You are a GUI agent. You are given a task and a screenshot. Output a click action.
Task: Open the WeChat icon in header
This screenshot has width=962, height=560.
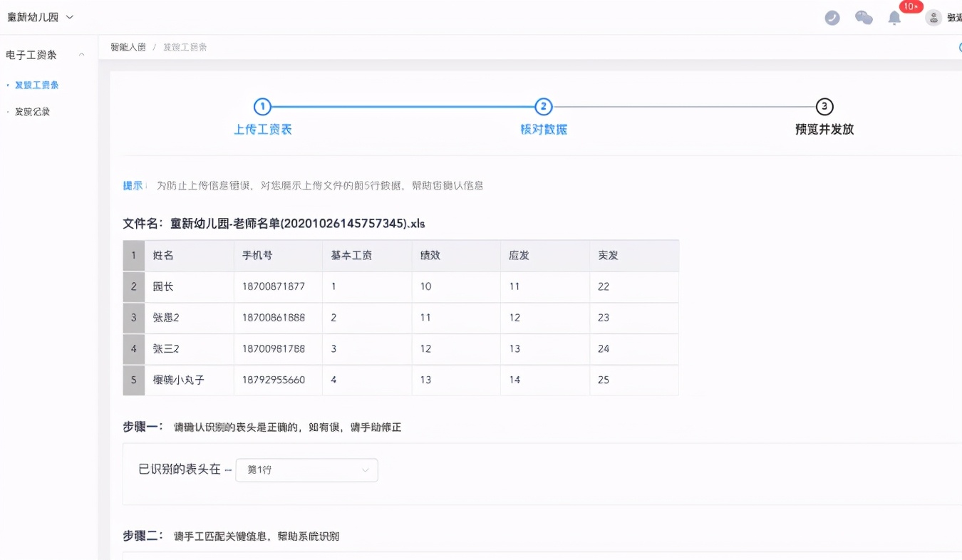[x=864, y=18]
